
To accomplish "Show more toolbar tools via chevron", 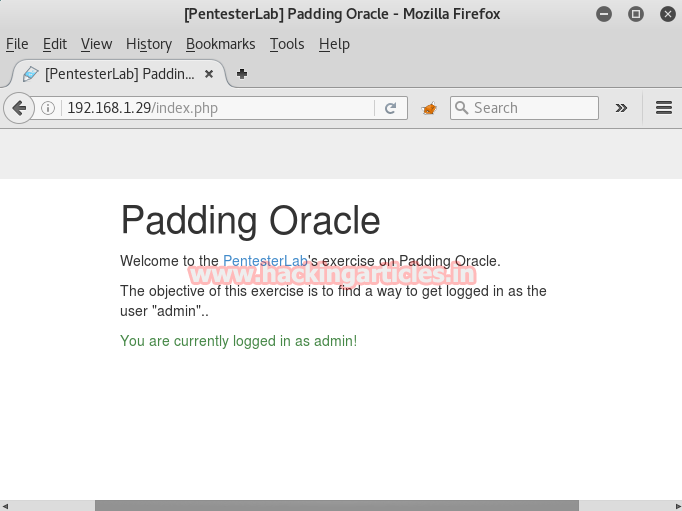I will (621, 108).
